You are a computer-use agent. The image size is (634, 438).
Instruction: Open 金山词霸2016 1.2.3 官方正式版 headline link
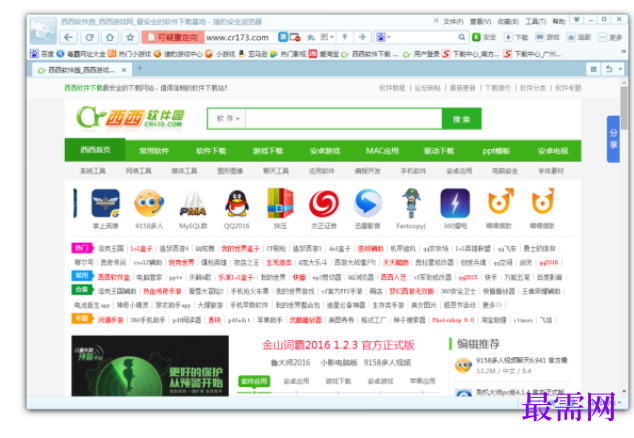[x=338, y=345]
